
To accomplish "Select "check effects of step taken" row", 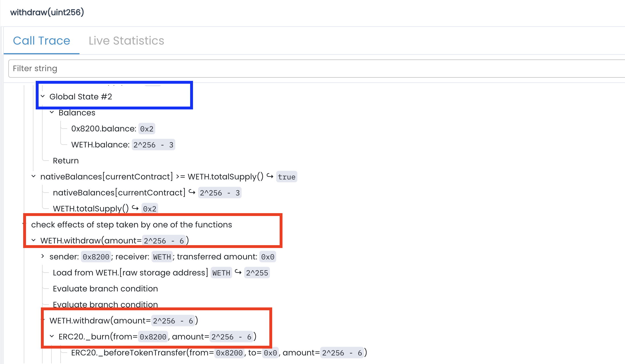I will [132, 225].
